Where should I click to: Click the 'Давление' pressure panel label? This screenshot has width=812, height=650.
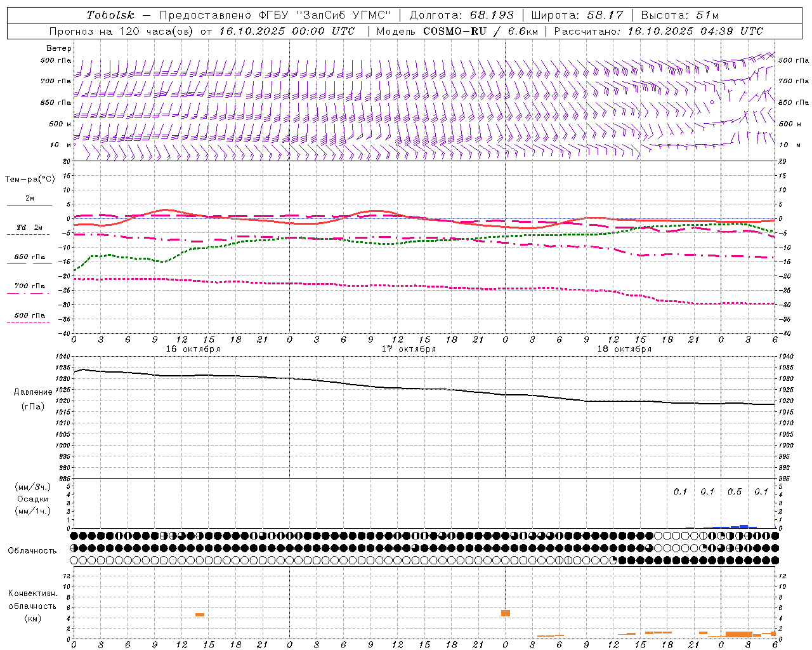pos(33,392)
